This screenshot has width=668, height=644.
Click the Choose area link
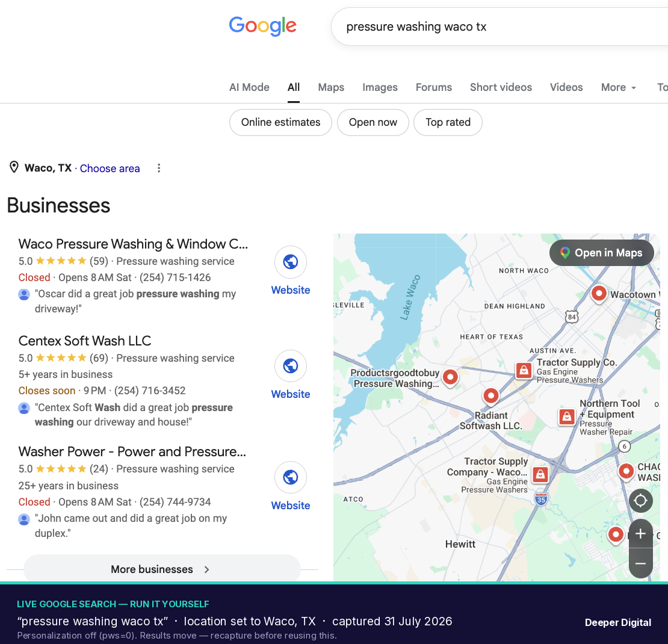[x=110, y=169]
